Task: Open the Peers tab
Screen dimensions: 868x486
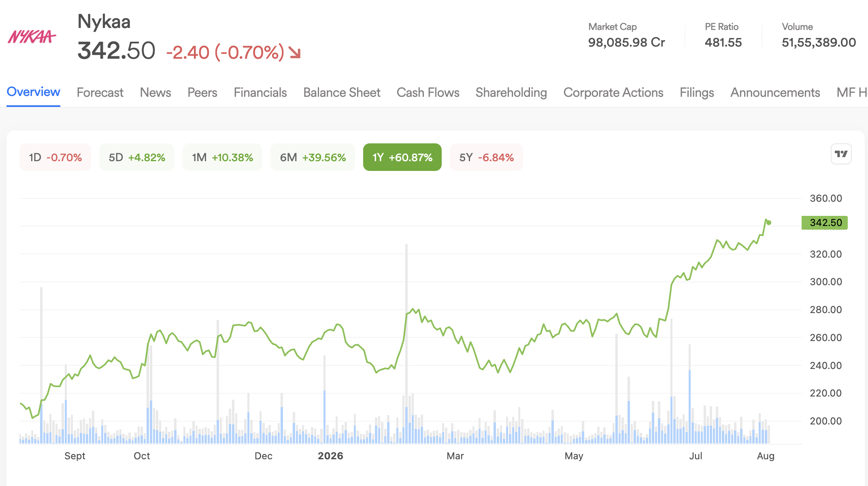Action: point(202,92)
